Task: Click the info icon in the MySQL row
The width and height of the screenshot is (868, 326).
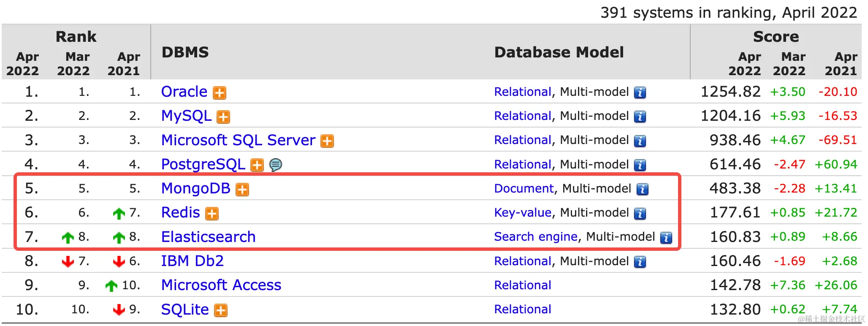Action: (x=640, y=117)
